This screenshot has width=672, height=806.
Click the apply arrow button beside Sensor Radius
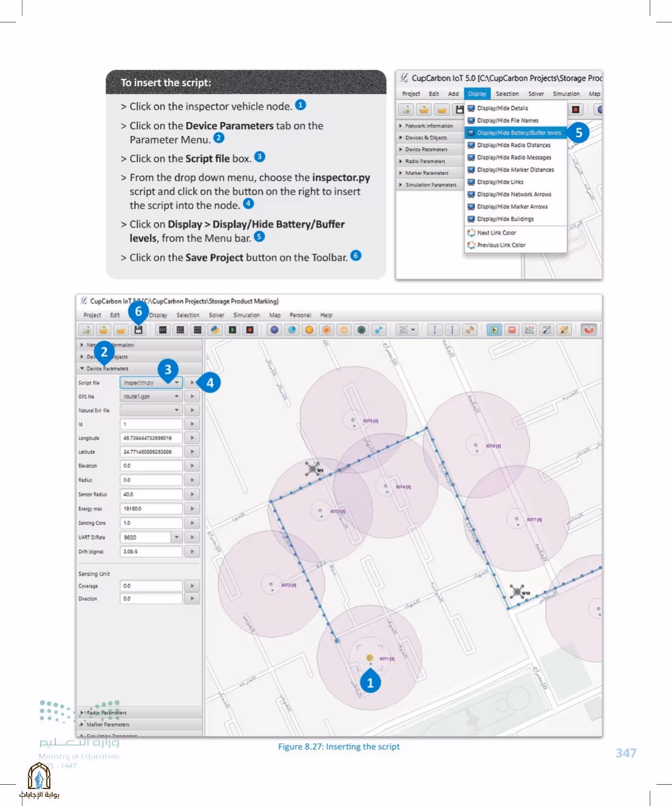click(x=192, y=494)
